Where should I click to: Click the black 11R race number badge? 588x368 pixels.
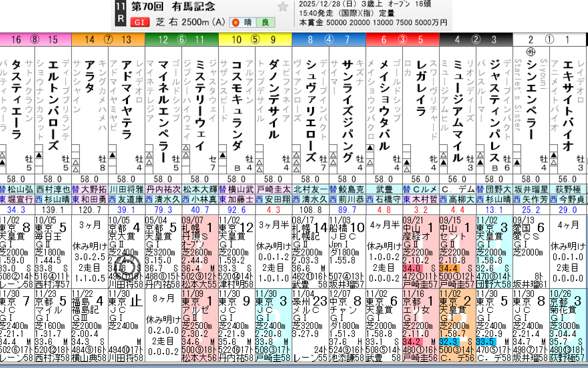120,13
